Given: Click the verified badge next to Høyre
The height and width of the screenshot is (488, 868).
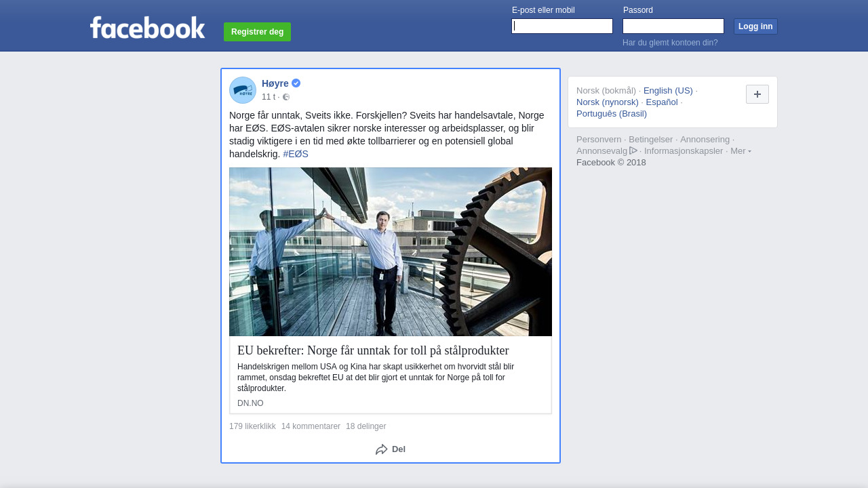Looking at the screenshot, I should [296, 83].
